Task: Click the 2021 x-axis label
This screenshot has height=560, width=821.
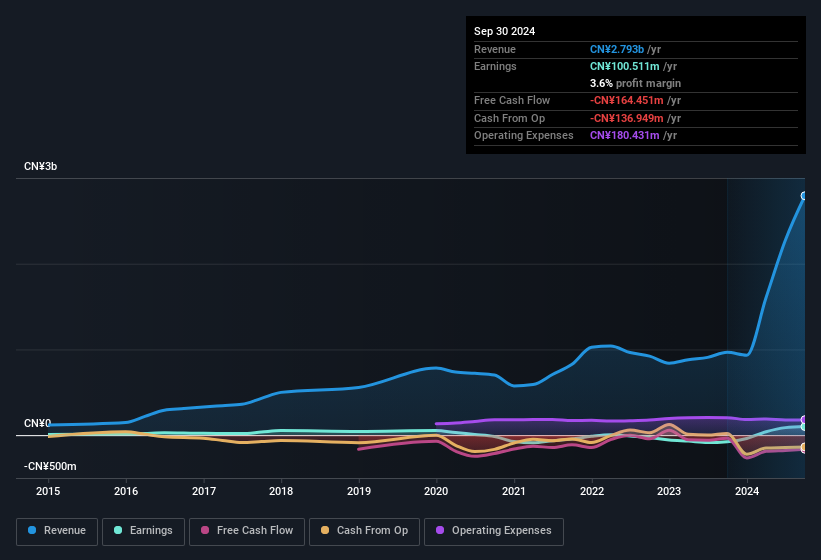Action: 514,491
